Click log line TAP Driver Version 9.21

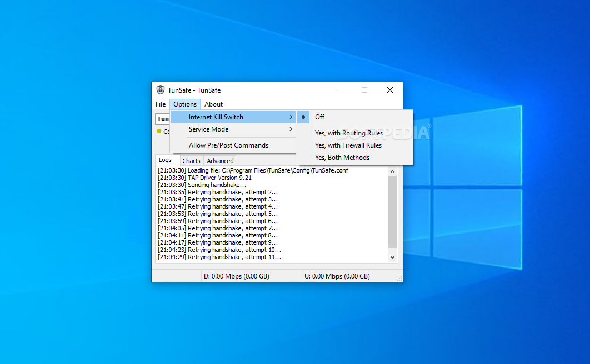(204, 178)
